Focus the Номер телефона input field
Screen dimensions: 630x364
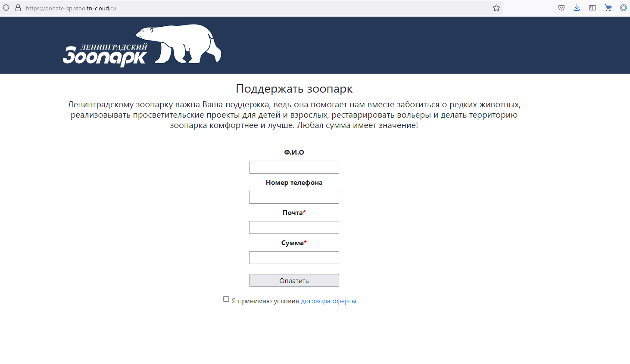pyautogui.click(x=294, y=197)
